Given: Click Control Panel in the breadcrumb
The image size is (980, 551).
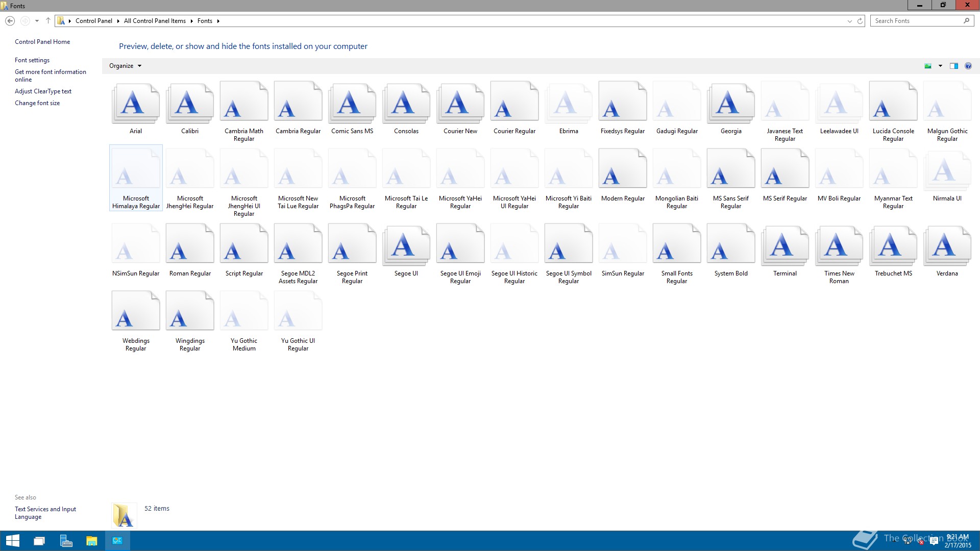Looking at the screenshot, I should tap(94, 21).
